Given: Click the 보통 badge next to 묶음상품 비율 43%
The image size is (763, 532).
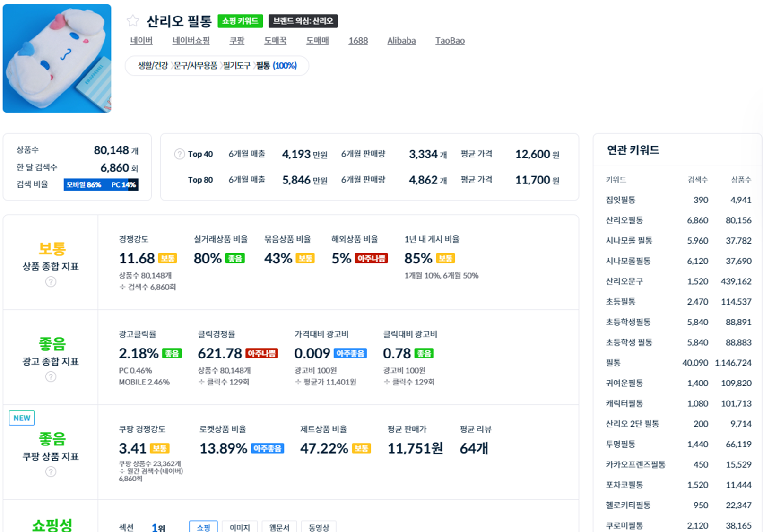Looking at the screenshot, I should tap(305, 258).
